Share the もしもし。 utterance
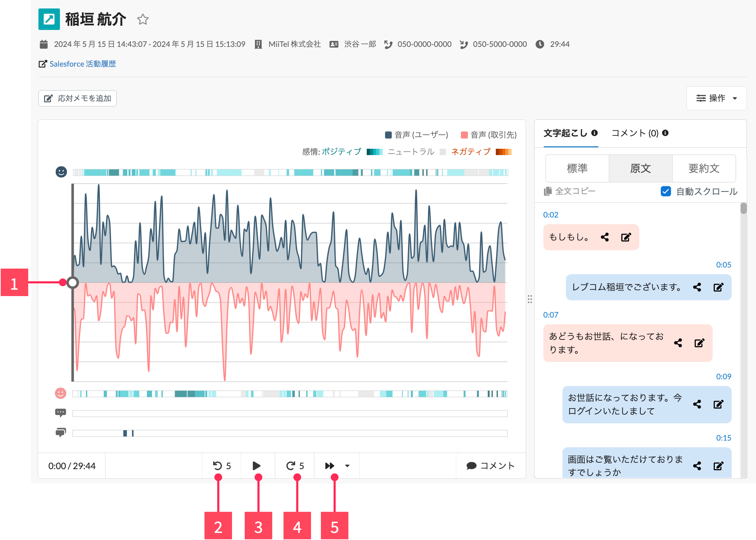The width and height of the screenshot is (756, 540). tap(605, 237)
